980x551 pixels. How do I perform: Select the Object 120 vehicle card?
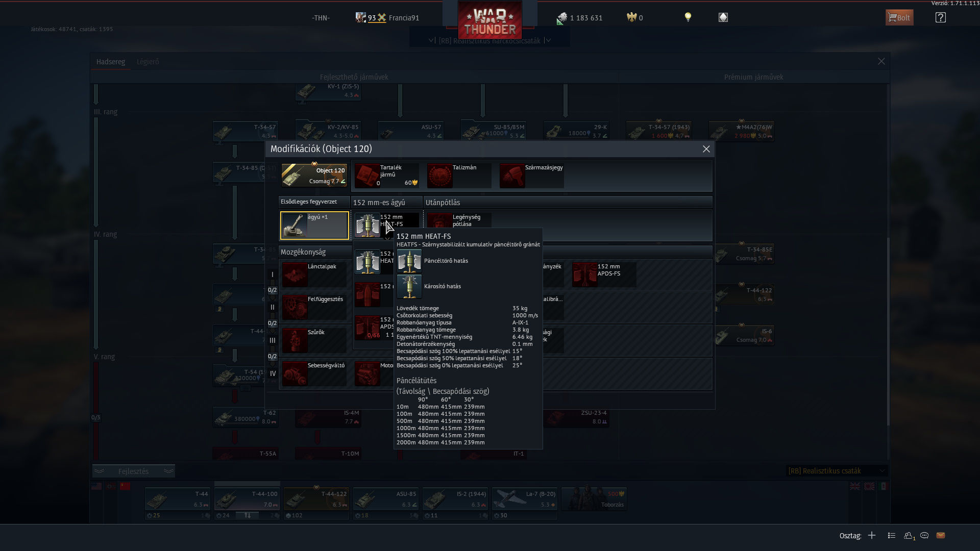[x=314, y=175]
